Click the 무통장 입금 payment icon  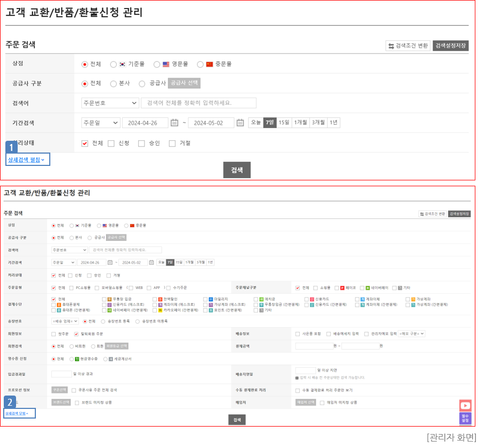(x=110, y=299)
